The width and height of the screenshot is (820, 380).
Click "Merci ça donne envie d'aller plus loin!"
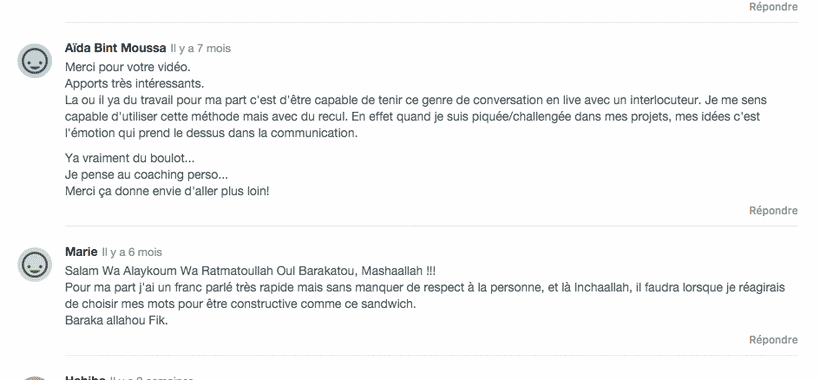point(167,191)
